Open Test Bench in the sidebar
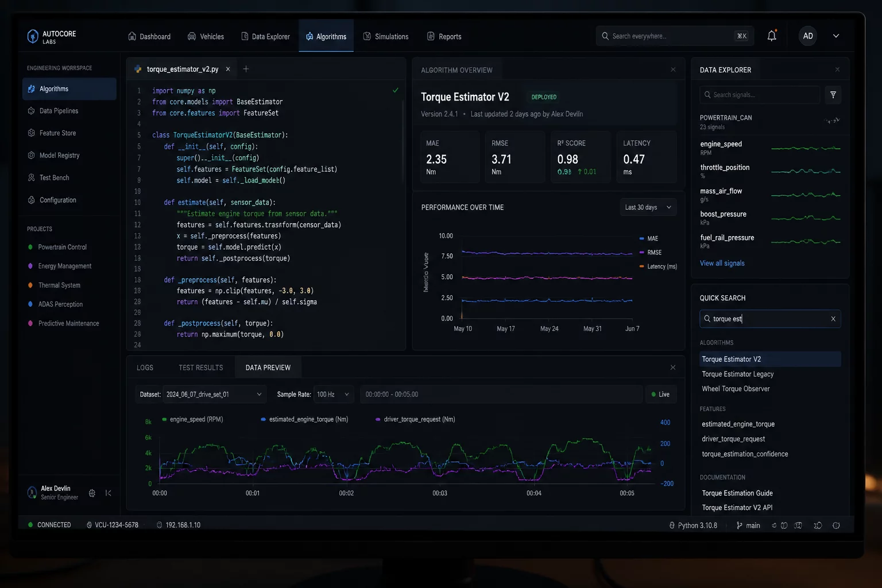The width and height of the screenshot is (882, 588). [69, 178]
